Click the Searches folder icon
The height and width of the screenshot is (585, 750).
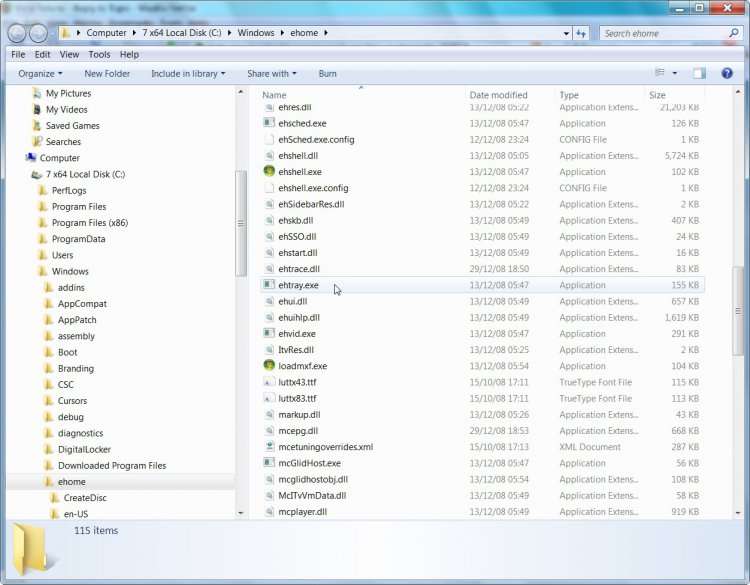(37, 142)
